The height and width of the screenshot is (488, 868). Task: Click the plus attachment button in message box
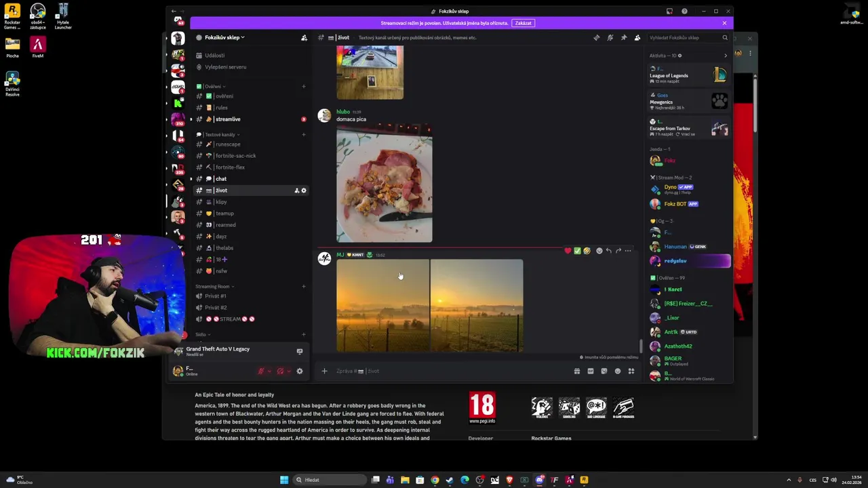click(x=324, y=371)
